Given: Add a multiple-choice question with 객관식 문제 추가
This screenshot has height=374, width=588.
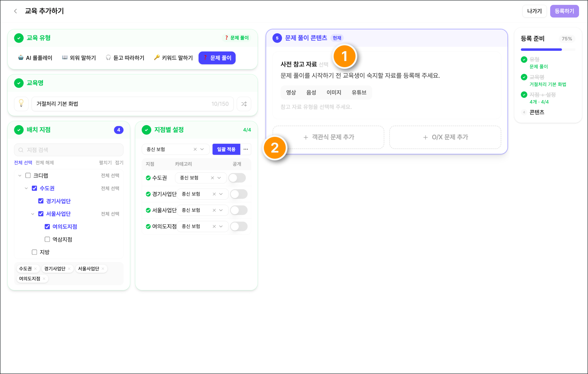Looking at the screenshot, I should coord(328,137).
